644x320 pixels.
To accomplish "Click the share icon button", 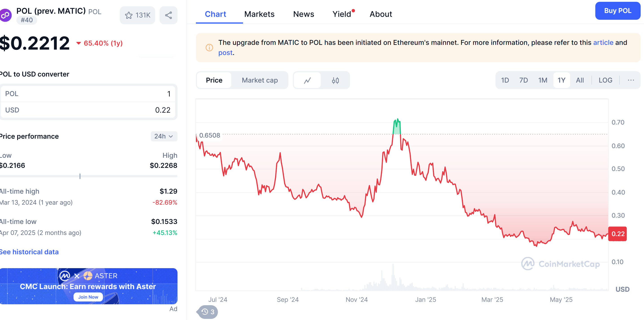I will point(169,15).
